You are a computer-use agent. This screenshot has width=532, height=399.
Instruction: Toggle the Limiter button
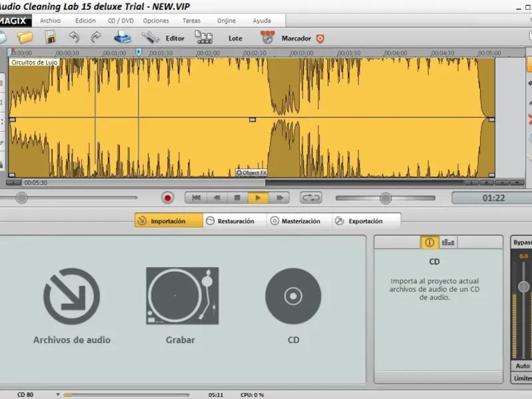point(522,378)
